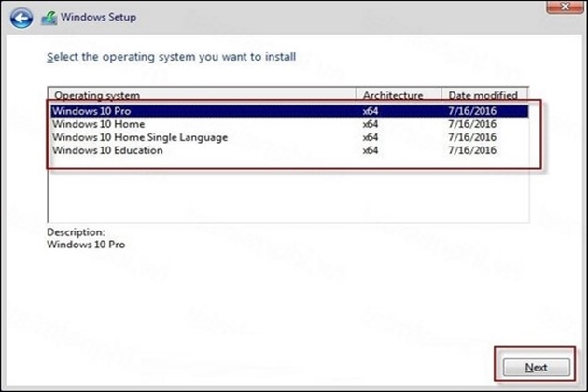Click the Description text Windows 10 Pro
The image size is (588, 392).
(86, 245)
